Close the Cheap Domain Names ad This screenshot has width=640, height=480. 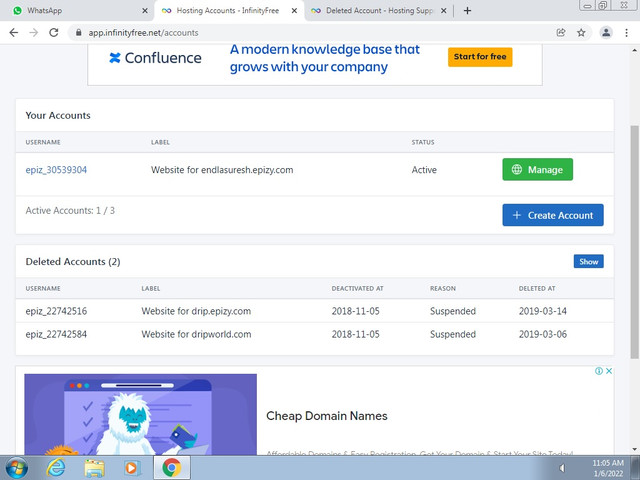click(609, 371)
